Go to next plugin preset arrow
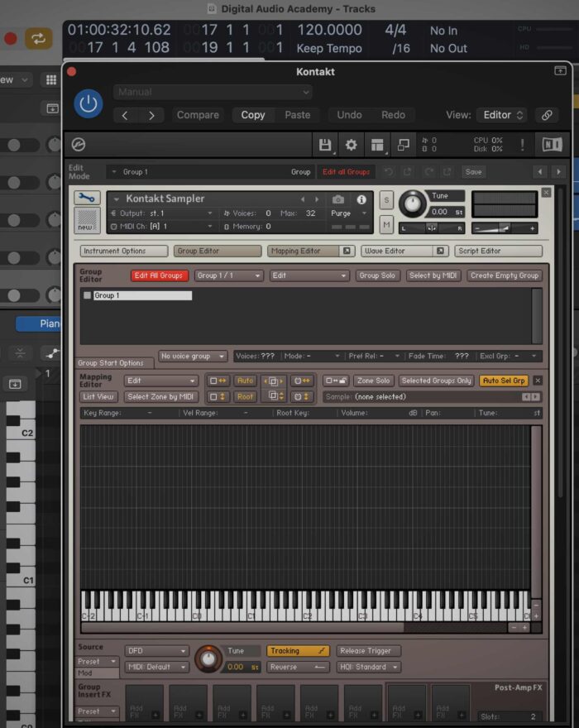Screen dimensions: 579x728 (x=151, y=116)
